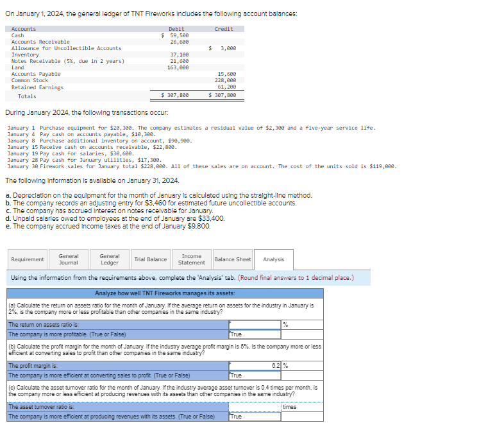Click question (b) about profit margin
The height and width of the screenshot is (423, 504).
tap(165, 350)
